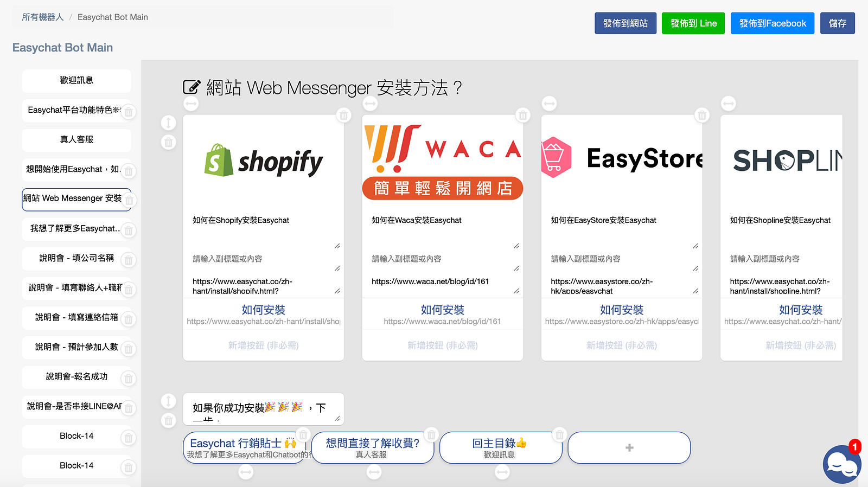Viewport: 868px width, 487px height.
Task: Click reorder arrow above Waca card
Action: coord(370,103)
